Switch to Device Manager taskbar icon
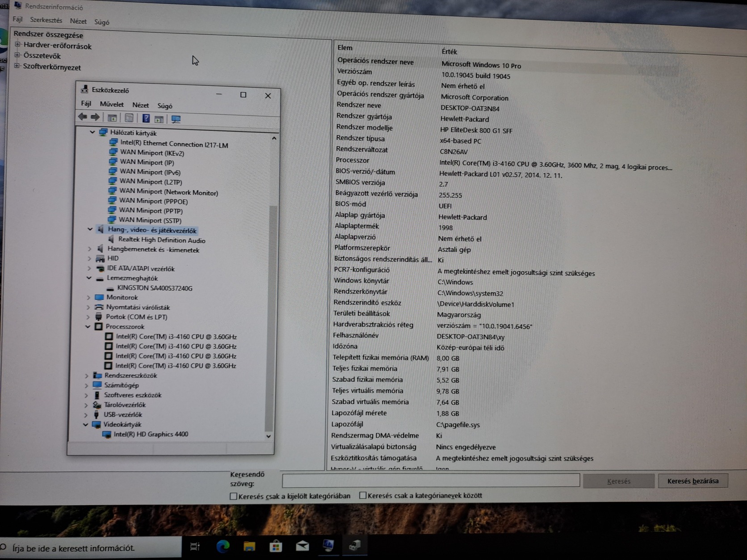 point(355,545)
